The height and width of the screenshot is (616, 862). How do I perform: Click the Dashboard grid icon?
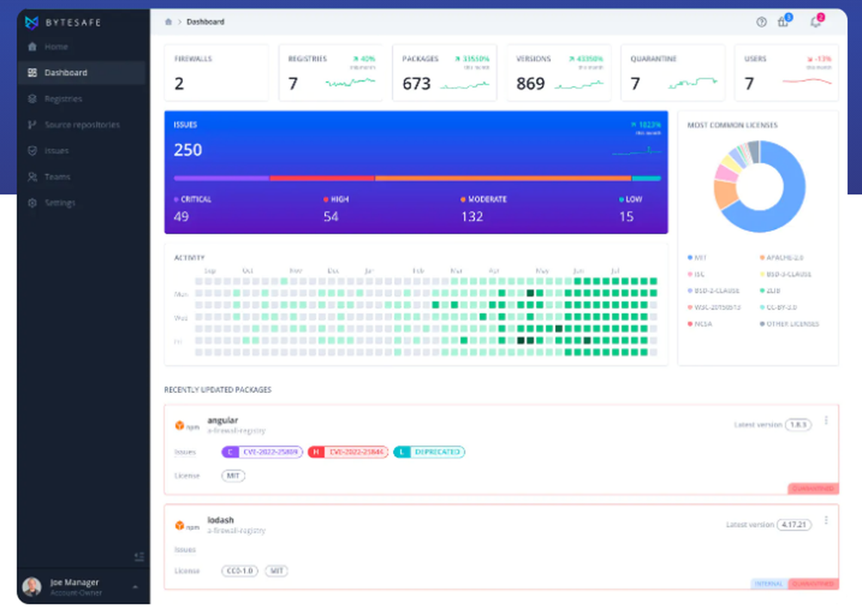pyautogui.click(x=33, y=72)
